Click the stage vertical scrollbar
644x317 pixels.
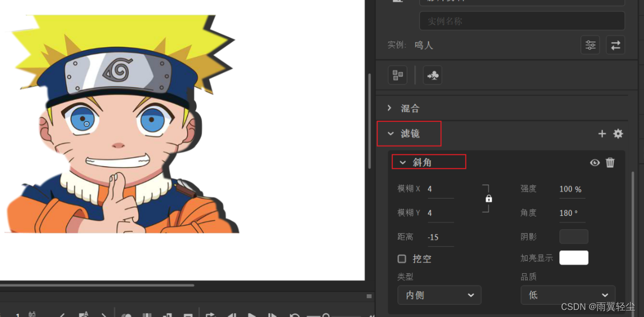[x=369, y=121]
